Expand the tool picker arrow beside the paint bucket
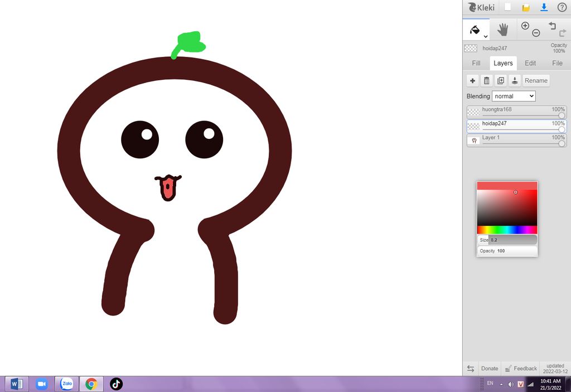 486,36
